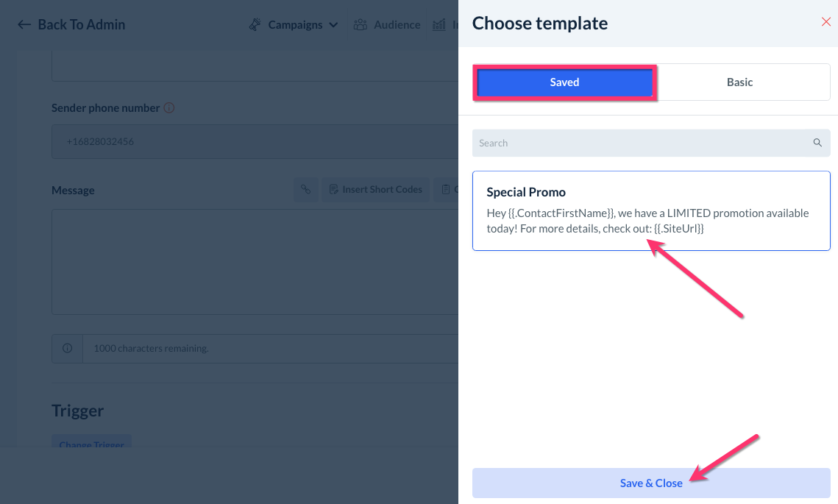Click the template Search field
The image size is (838, 504).
point(640,143)
